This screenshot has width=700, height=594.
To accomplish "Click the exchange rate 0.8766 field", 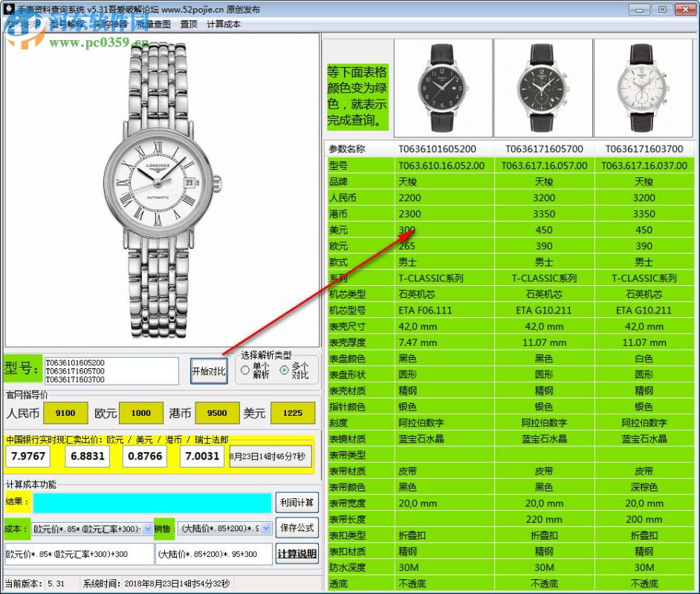I will tap(145, 456).
